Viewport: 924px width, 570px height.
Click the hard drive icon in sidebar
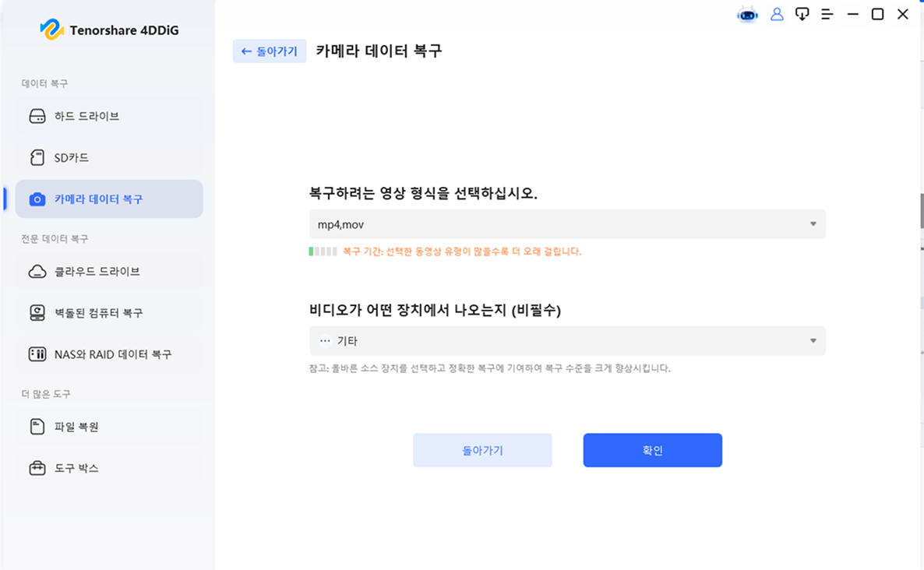(37, 116)
